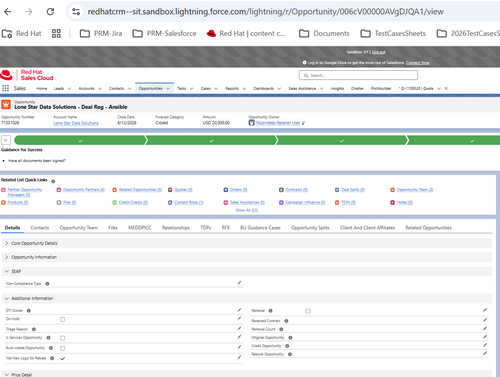Click the Opportunity Owner avatar icon
Image resolution: width=500 pixels, height=377 pixels.
click(252, 123)
